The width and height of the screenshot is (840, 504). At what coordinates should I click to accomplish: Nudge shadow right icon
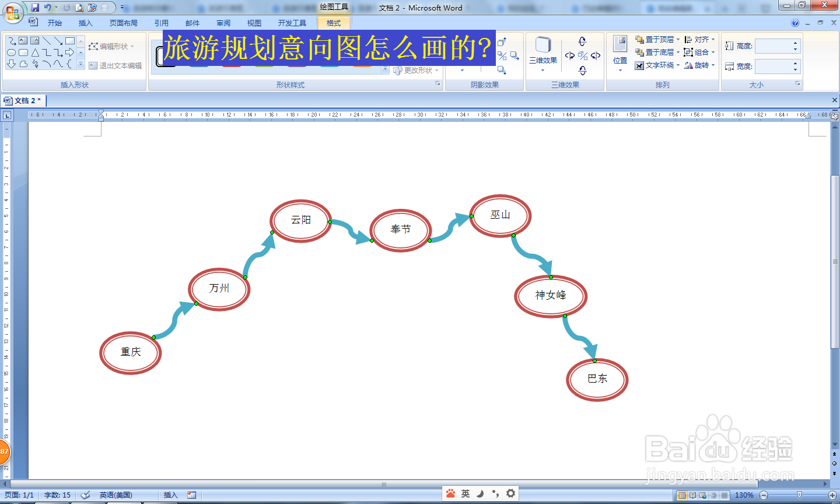click(x=514, y=56)
